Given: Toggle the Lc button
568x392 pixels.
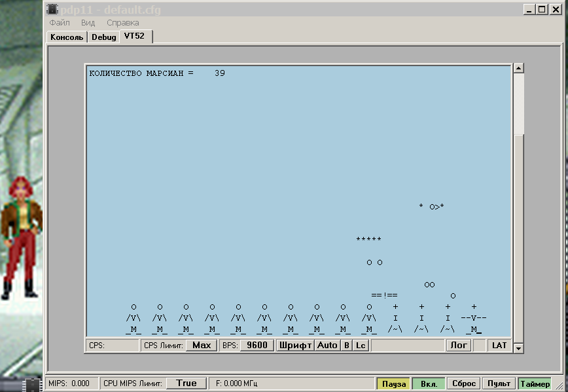Looking at the screenshot, I should [361, 346].
